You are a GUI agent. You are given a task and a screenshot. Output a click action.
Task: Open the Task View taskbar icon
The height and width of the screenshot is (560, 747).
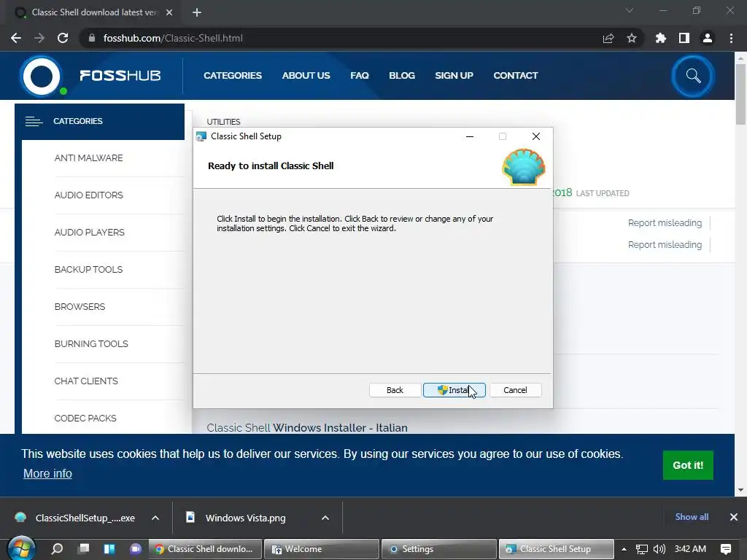pos(84,549)
